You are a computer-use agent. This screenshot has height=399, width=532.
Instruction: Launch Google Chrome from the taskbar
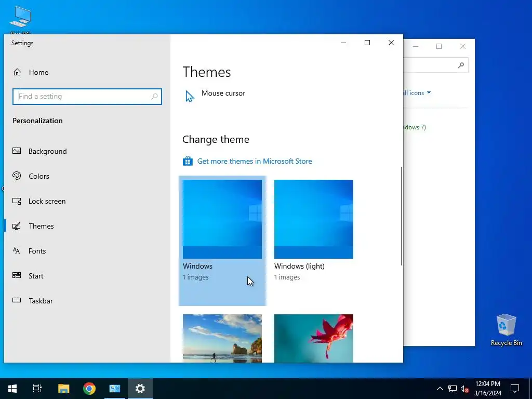(89, 389)
